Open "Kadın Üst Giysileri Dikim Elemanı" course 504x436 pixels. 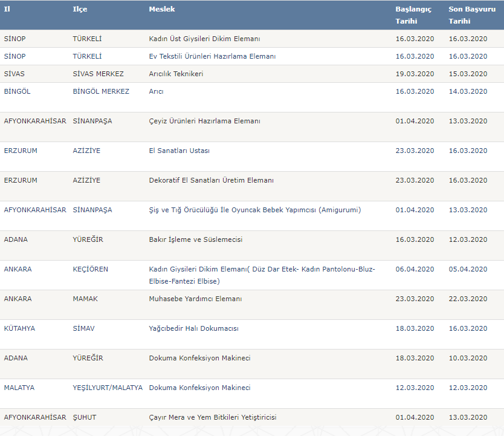[x=204, y=39]
